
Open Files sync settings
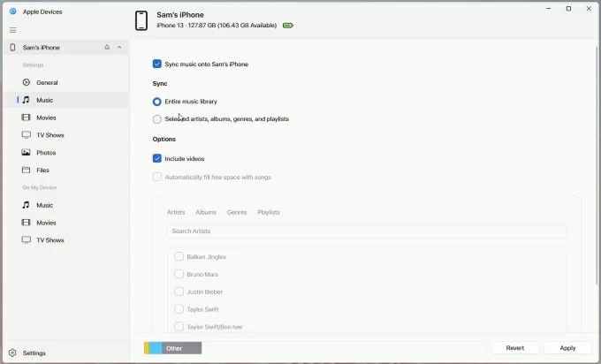pos(42,170)
